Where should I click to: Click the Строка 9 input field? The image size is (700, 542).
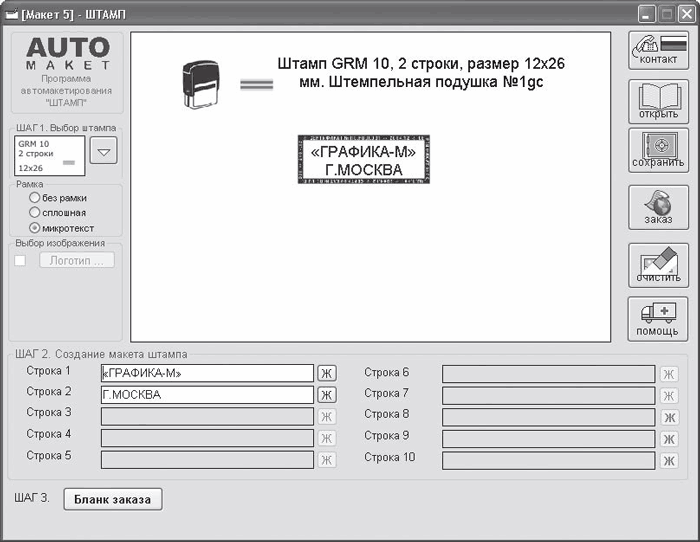pyautogui.click(x=549, y=439)
